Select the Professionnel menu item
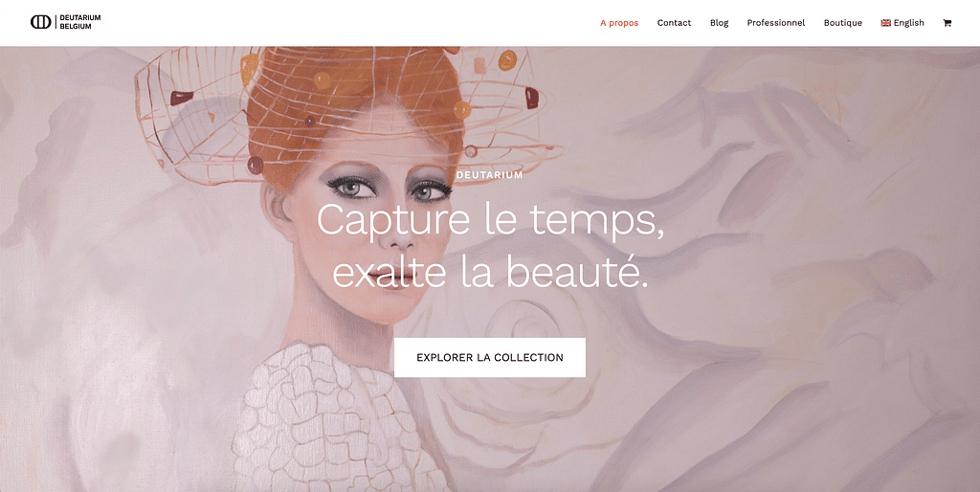 tap(775, 23)
